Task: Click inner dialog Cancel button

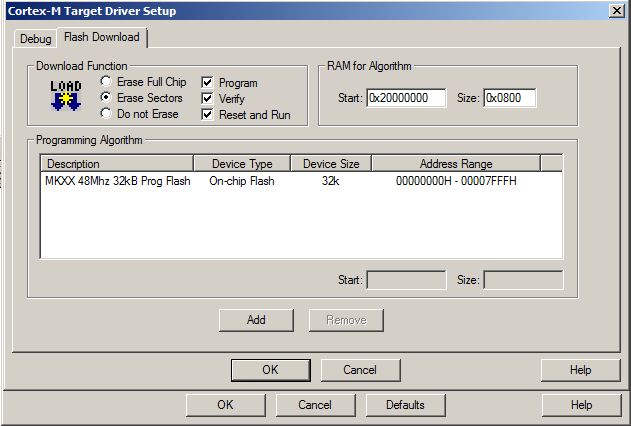Action: 360,370
